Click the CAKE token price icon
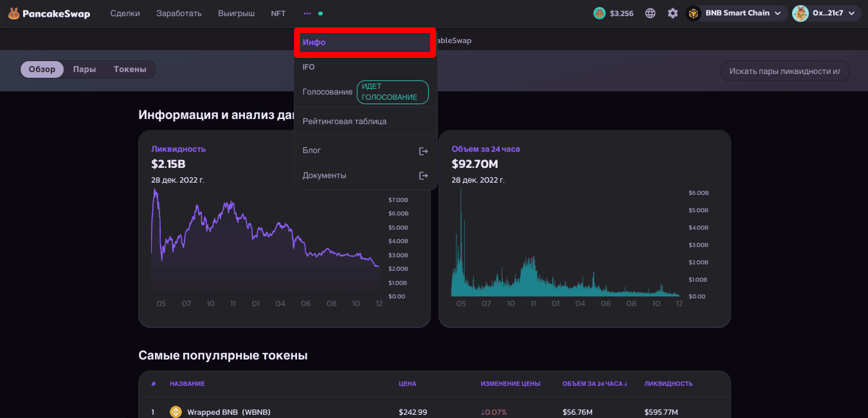Image resolution: width=868 pixels, height=418 pixels. pos(600,14)
